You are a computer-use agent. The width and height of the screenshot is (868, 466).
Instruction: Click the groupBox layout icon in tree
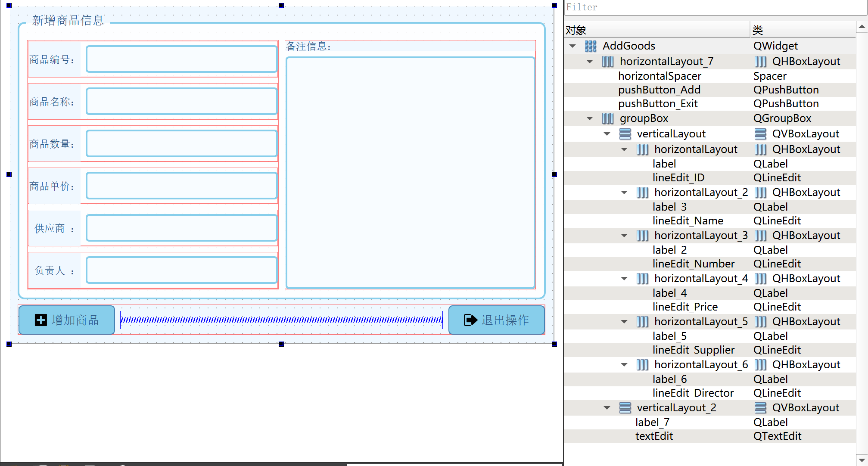(607, 118)
